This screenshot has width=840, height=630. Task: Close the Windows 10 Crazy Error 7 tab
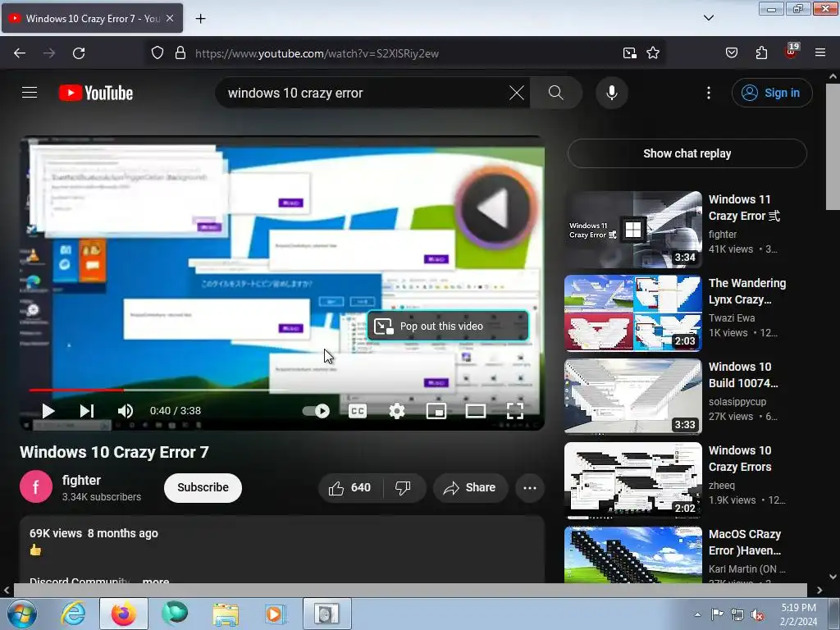(x=170, y=18)
